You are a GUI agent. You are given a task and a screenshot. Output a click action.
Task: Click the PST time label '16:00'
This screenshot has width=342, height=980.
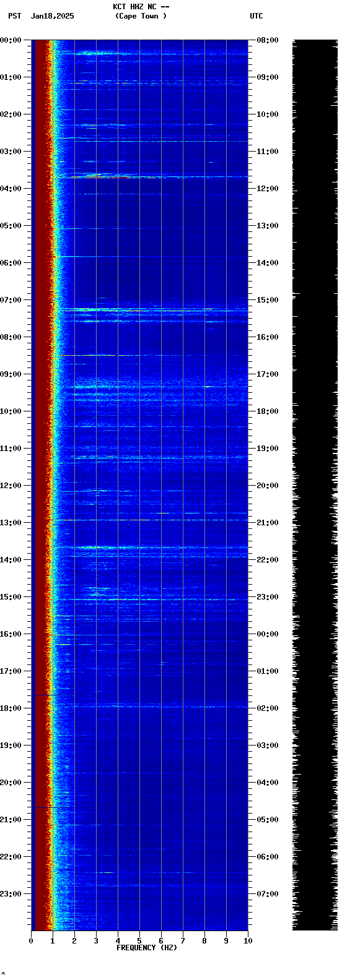pos(11,634)
